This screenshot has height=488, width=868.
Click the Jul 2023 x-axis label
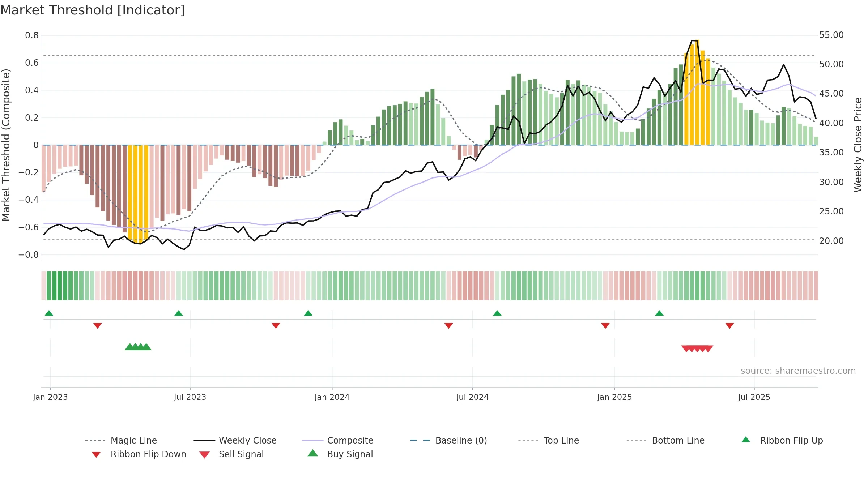[x=190, y=397]
